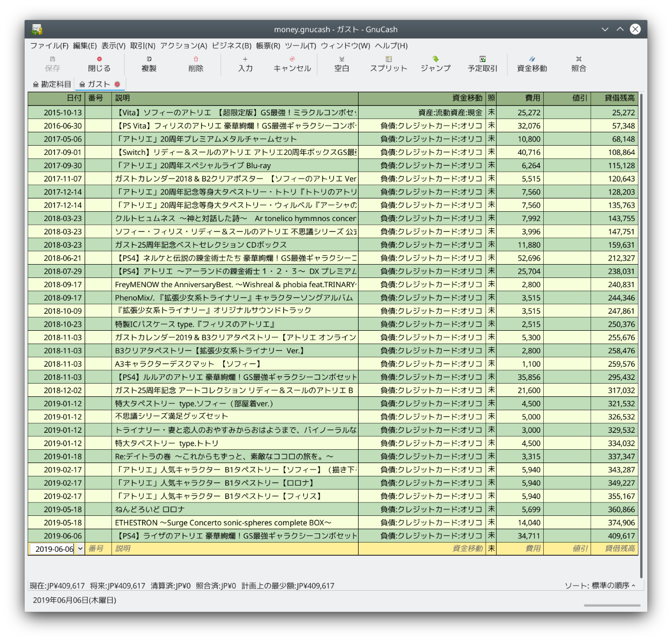Click the 予定取引 toolbar icon
672x641 pixels.
482,64
